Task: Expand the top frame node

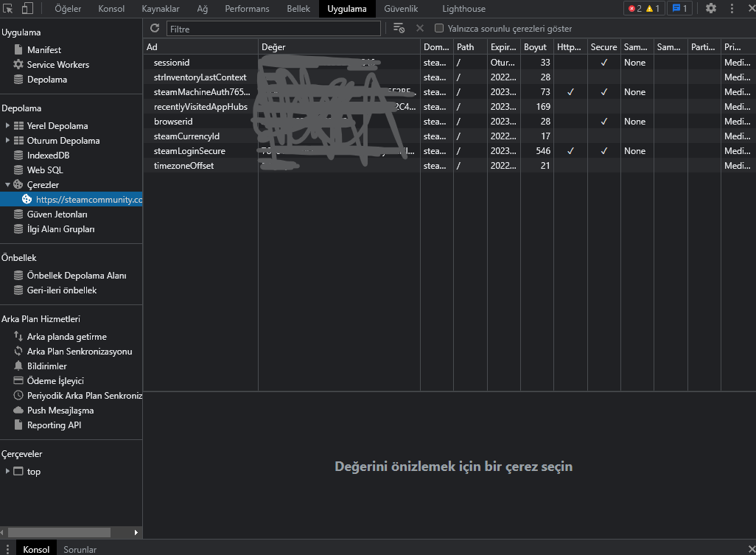Action: point(7,472)
